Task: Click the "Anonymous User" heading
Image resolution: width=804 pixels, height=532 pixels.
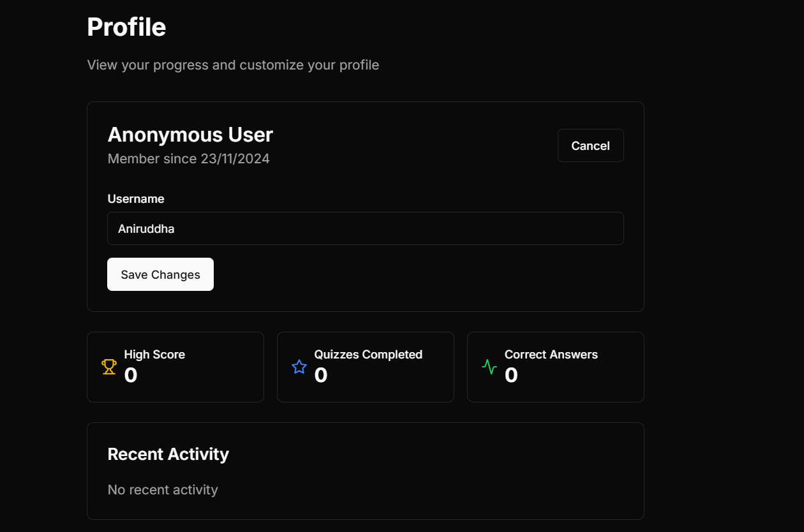Action: tap(190, 135)
